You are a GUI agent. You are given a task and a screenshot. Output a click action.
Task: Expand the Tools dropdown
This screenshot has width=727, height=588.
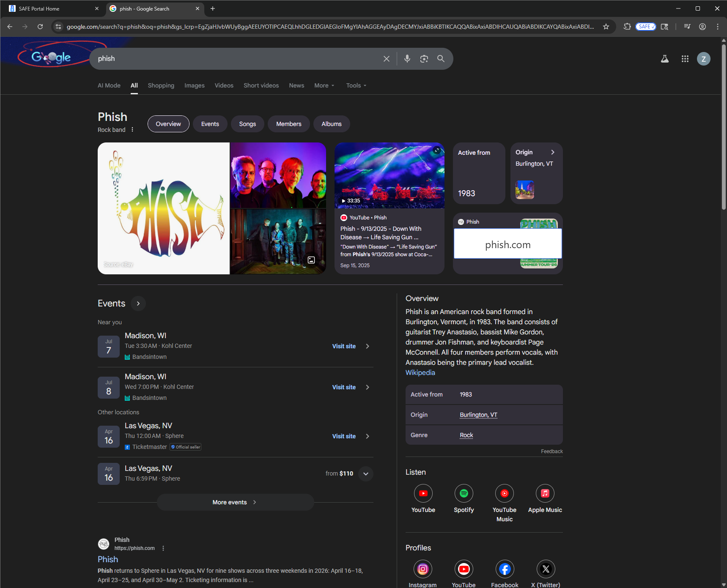tap(356, 85)
